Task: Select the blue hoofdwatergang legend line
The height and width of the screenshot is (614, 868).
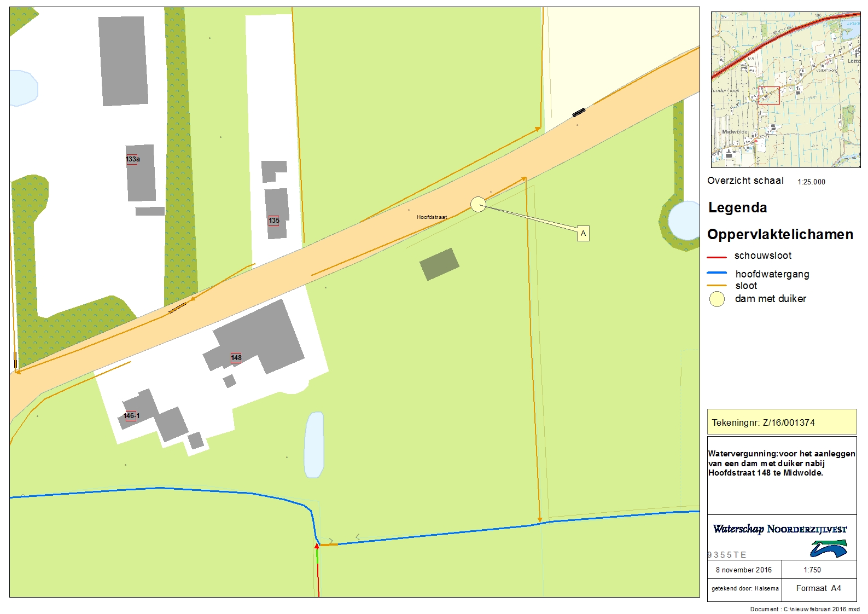Action: pos(716,273)
